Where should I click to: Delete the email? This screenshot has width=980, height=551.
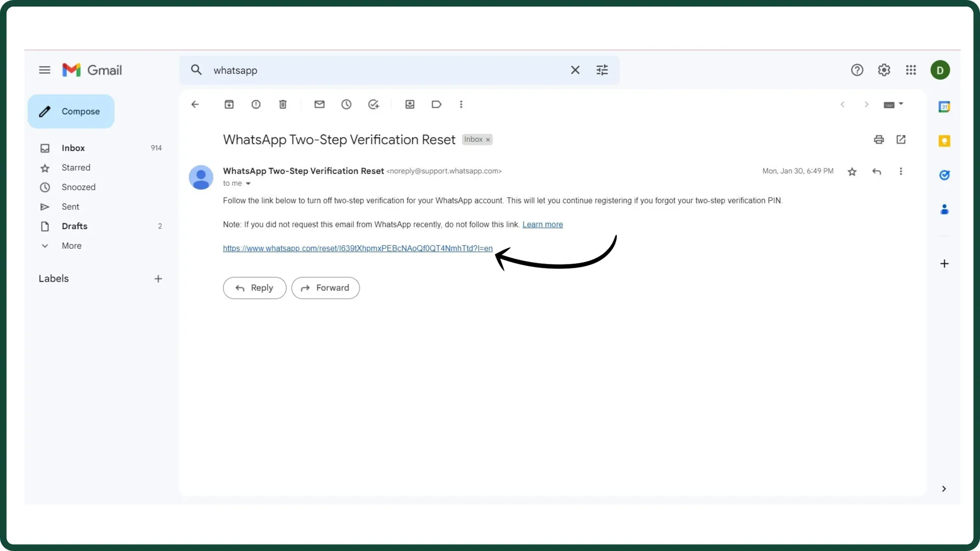pyautogui.click(x=283, y=104)
